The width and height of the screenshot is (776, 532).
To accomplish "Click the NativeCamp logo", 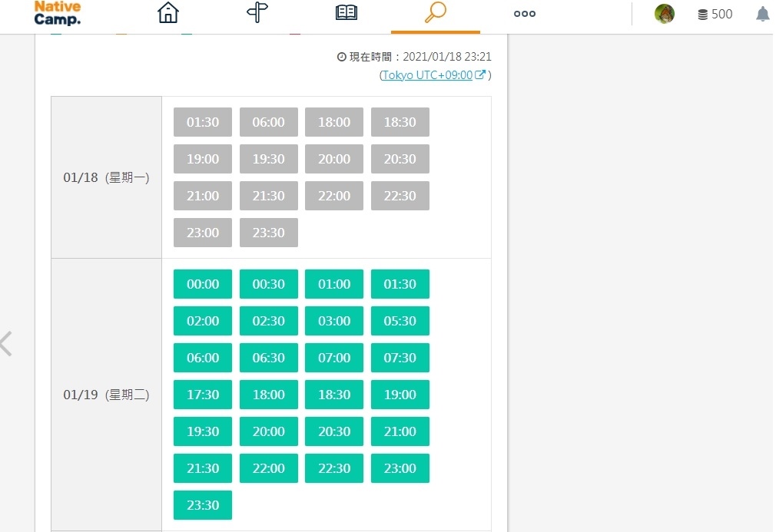I will (58, 14).
